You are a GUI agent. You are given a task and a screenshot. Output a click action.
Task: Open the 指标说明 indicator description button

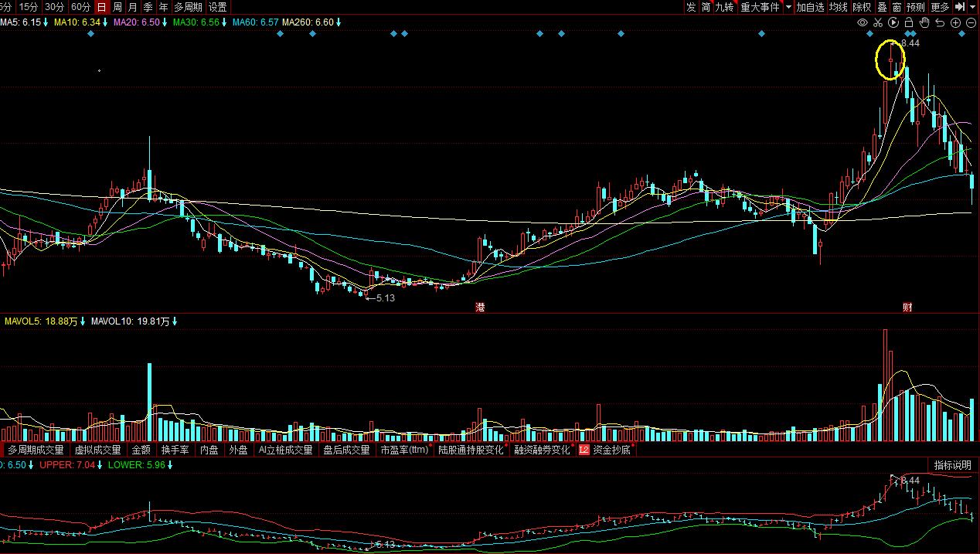(952, 465)
